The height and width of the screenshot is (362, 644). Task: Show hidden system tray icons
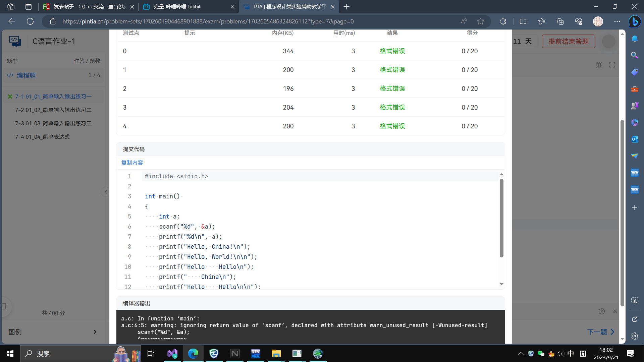coord(521,354)
